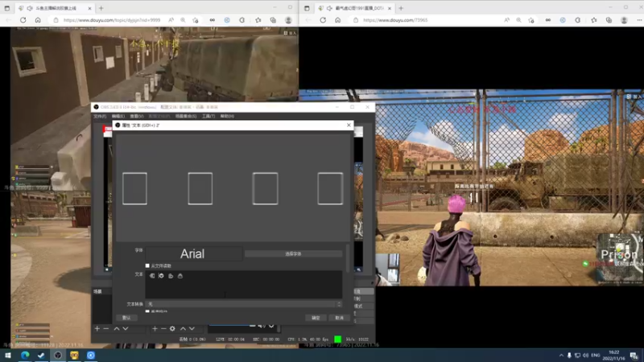Open the OBS 帮助(H) menu
The image size is (644, 362).
(227, 116)
